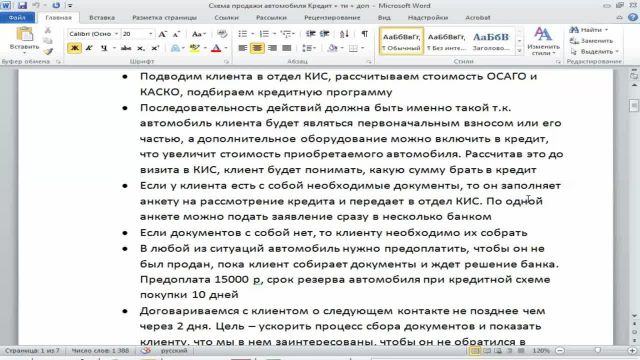640x360 pixels.
Task: Toggle superscript formatting
Action: [x=155, y=48]
